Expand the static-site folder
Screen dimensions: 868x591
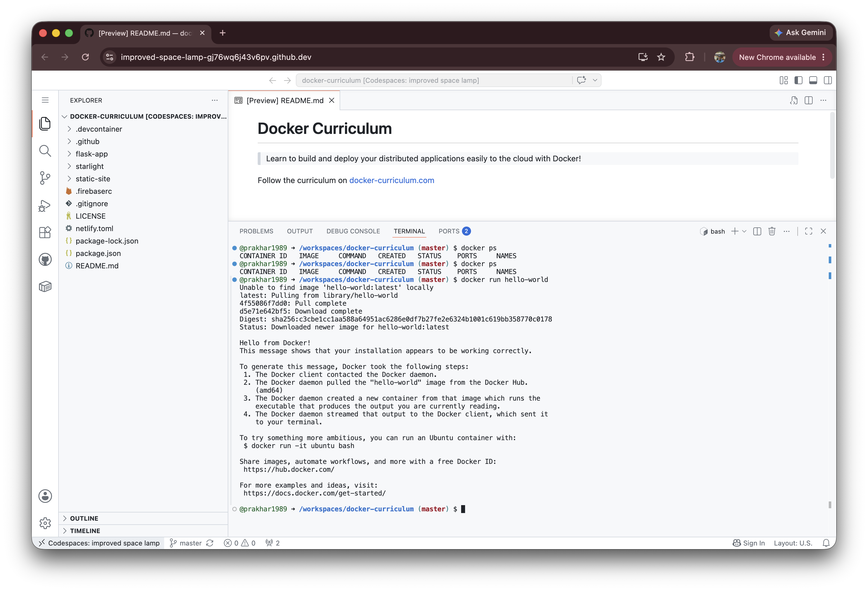(x=143, y=179)
